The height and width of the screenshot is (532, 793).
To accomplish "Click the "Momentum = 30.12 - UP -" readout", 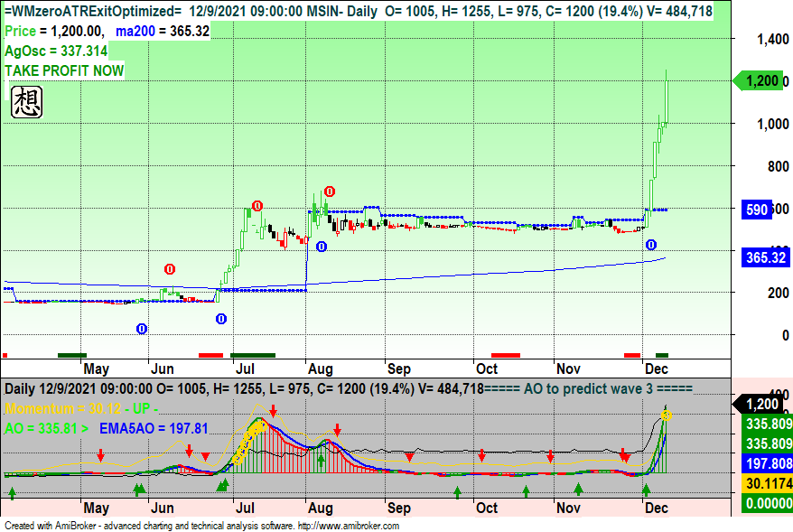I will pyautogui.click(x=81, y=408).
